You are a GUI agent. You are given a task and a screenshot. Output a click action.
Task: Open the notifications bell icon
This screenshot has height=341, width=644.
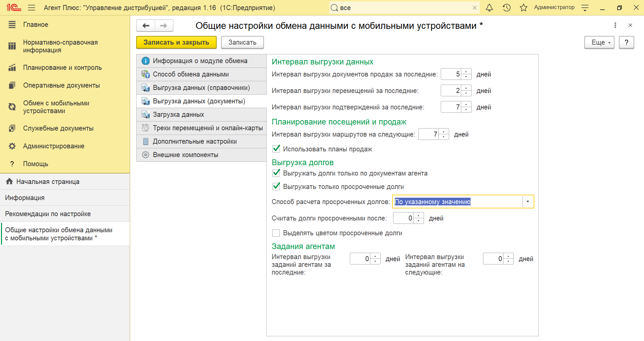point(489,8)
